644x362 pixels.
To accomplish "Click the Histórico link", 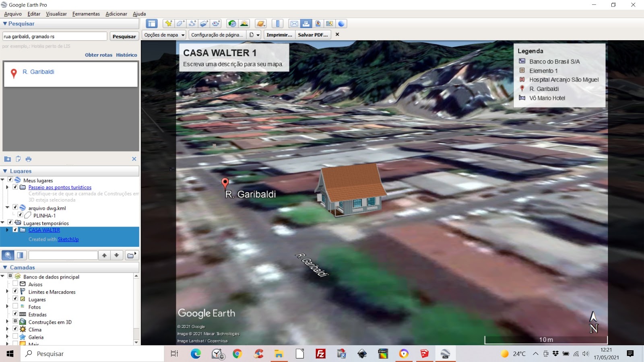I will 126,55.
